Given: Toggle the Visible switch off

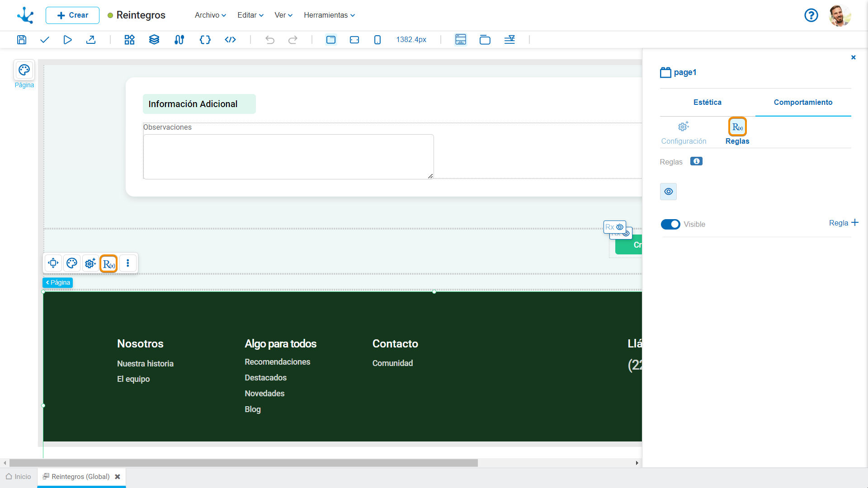Looking at the screenshot, I should (670, 224).
